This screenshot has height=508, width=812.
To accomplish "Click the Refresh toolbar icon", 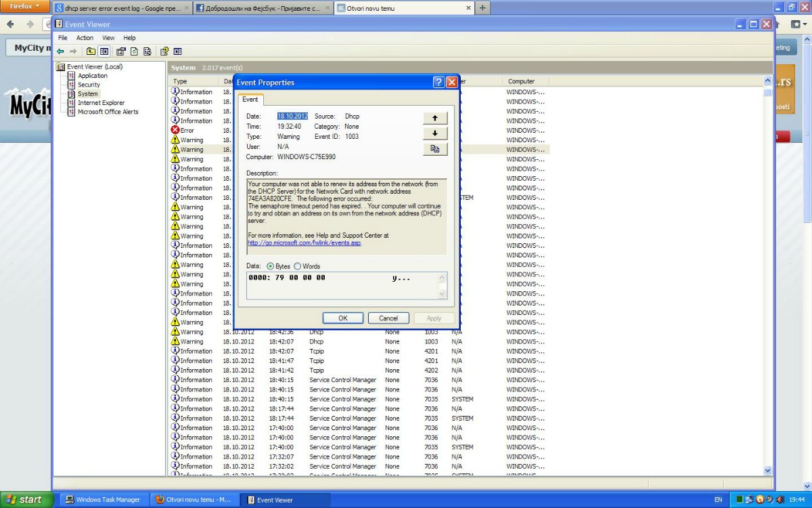I will tap(133, 51).
